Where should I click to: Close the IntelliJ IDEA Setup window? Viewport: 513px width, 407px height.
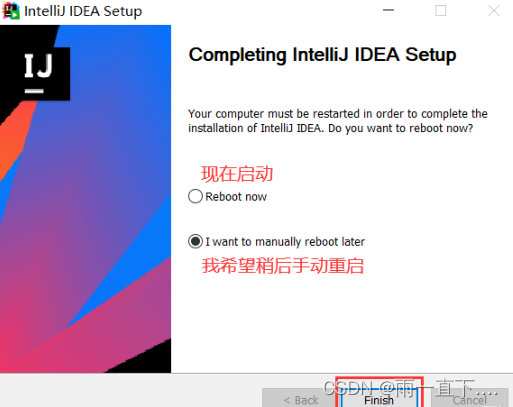tap(494, 11)
